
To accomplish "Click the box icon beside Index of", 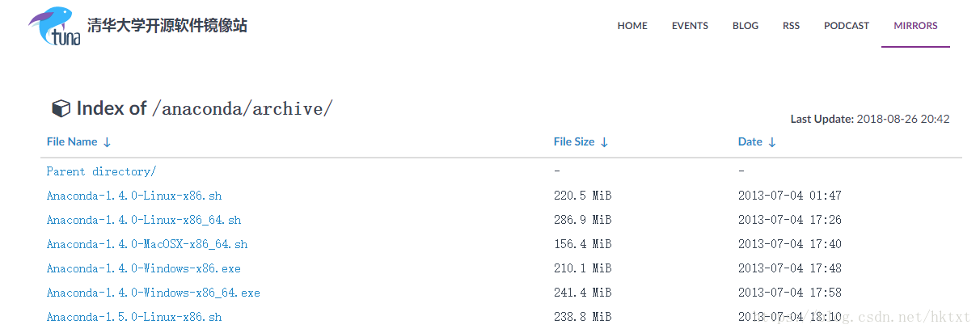I will (61, 109).
